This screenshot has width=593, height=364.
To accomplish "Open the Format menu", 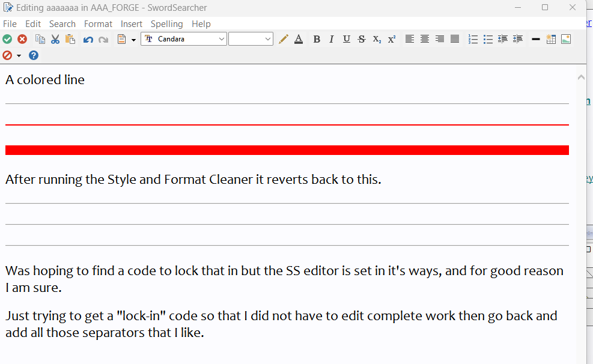I will click(x=99, y=24).
